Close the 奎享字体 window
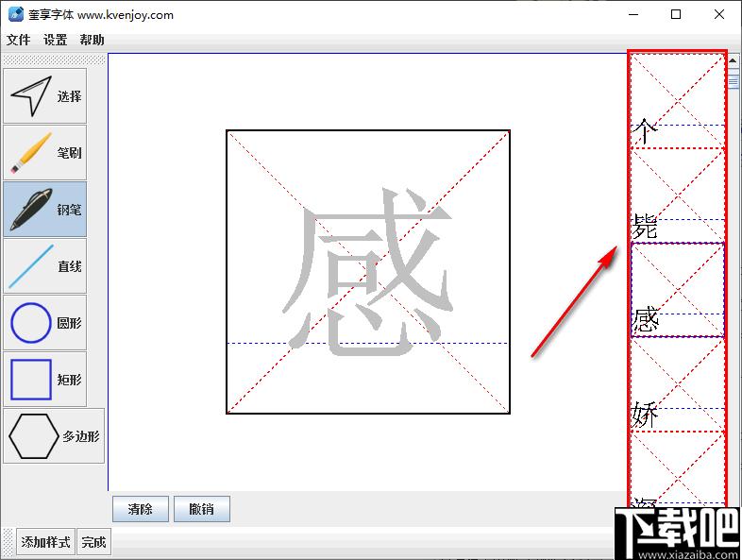 pyautogui.click(x=718, y=14)
